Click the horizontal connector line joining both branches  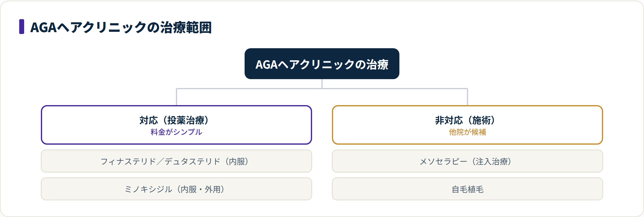[322, 89]
